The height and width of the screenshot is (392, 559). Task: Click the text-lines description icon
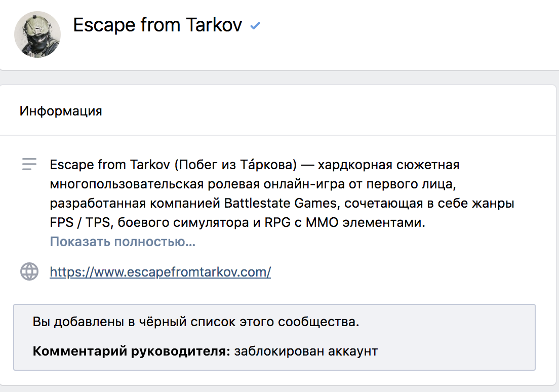[29, 164]
